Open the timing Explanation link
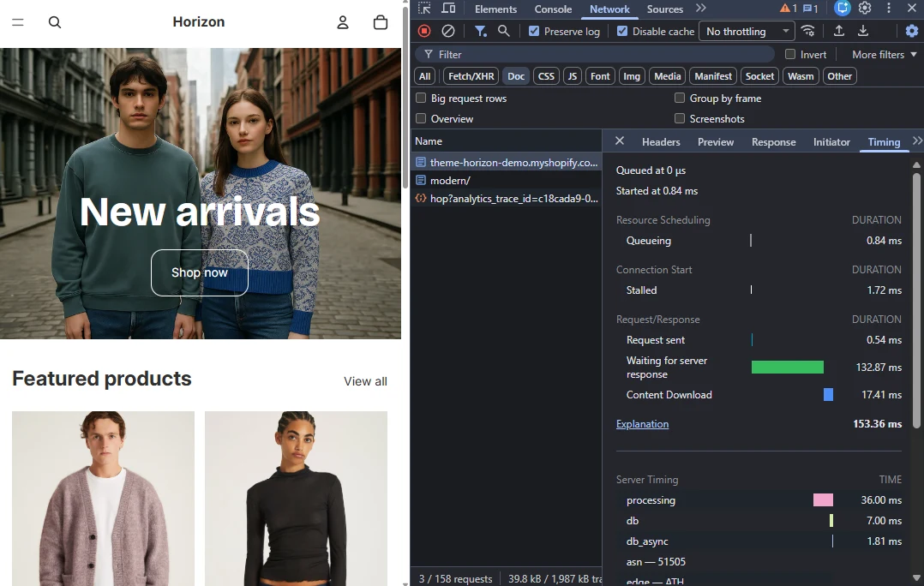 642,424
